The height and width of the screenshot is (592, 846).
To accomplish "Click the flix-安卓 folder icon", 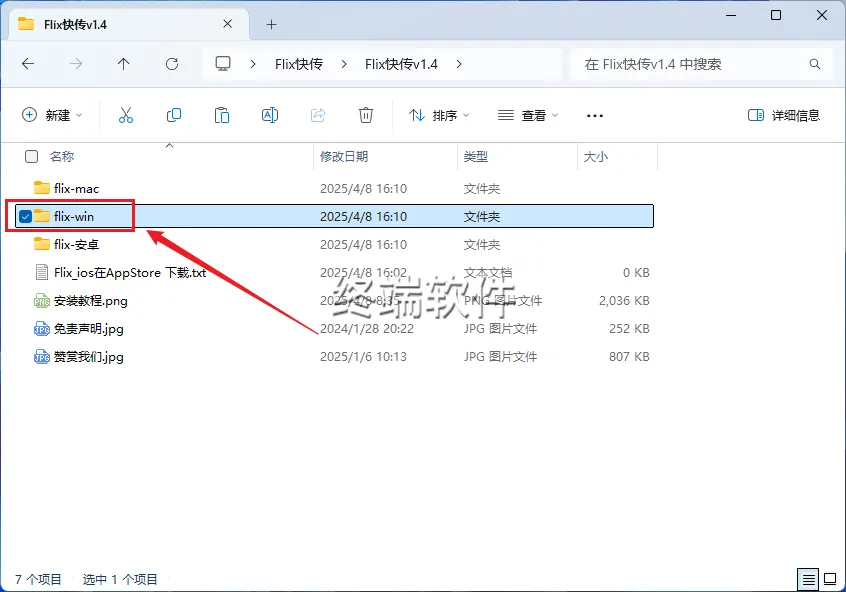I will pos(42,244).
